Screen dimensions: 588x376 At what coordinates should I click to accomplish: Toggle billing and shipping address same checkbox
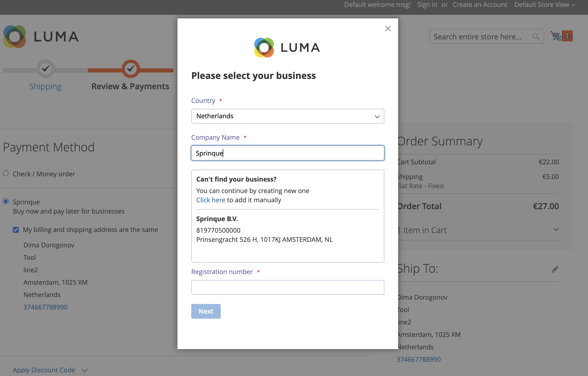[x=16, y=230]
